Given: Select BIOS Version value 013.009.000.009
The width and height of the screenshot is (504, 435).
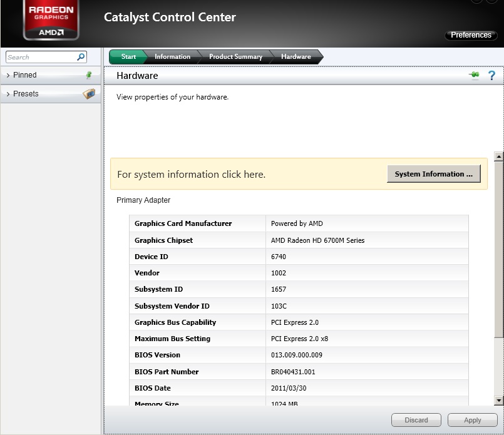Looking at the screenshot, I should coord(296,355).
